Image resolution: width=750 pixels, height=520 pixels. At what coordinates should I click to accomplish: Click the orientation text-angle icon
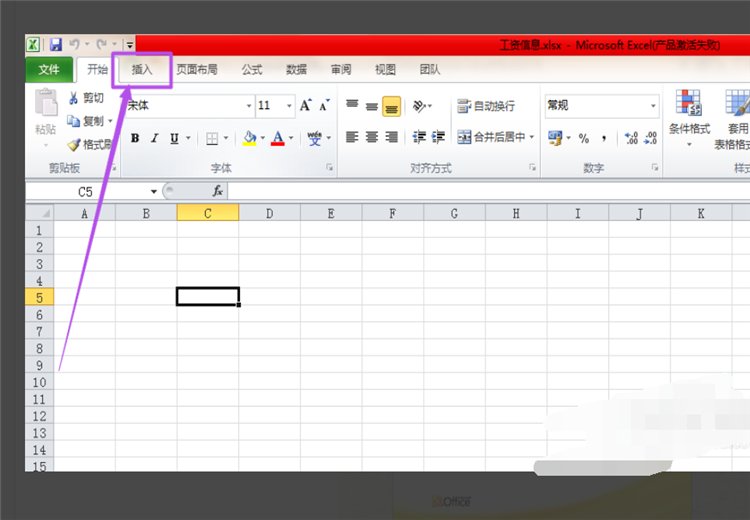click(x=419, y=106)
